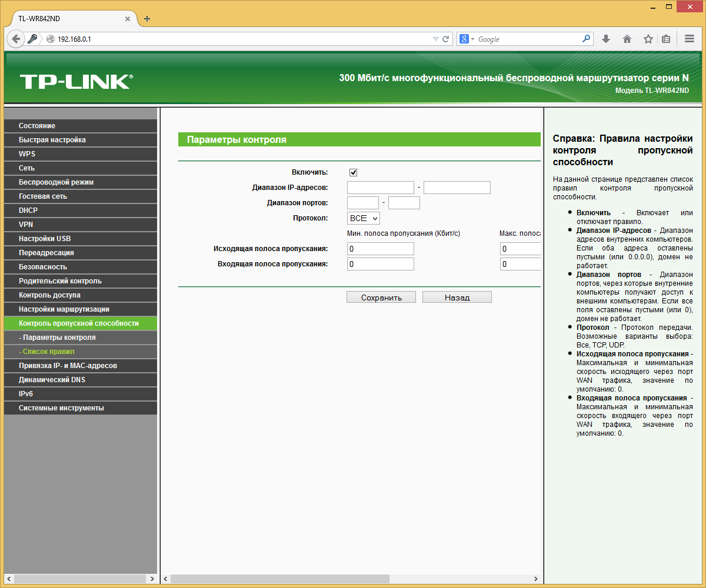The height and width of the screenshot is (588, 706).
Task: Open the Протокол dropdown showing ВСЕ
Action: [364, 218]
